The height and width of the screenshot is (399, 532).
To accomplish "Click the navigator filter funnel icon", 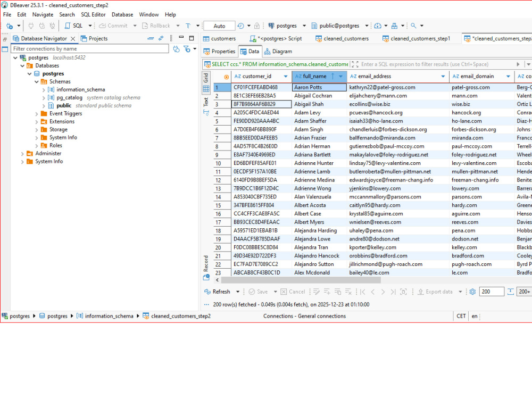I will tap(187, 49).
